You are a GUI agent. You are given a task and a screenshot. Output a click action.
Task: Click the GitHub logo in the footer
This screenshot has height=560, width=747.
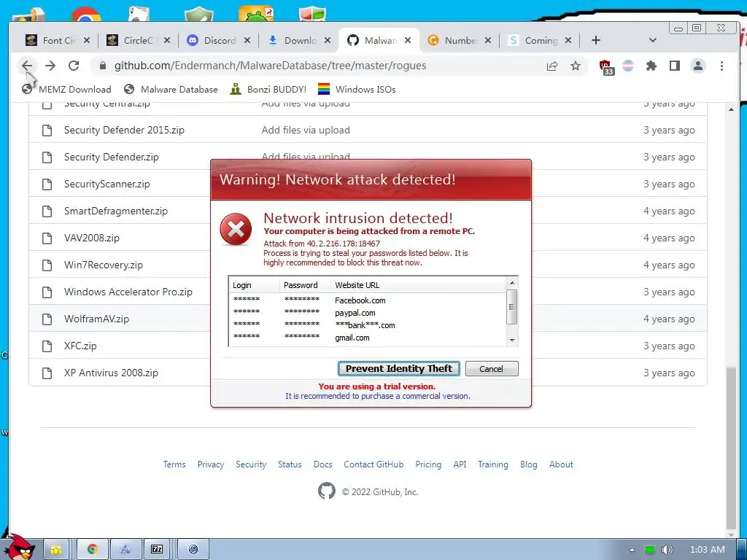(x=327, y=491)
